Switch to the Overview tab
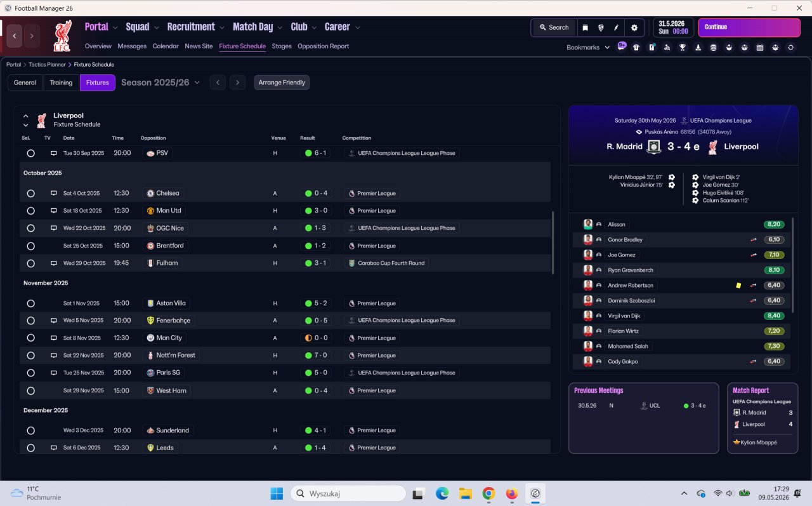This screenshot has width=812, height=506. 98,46
